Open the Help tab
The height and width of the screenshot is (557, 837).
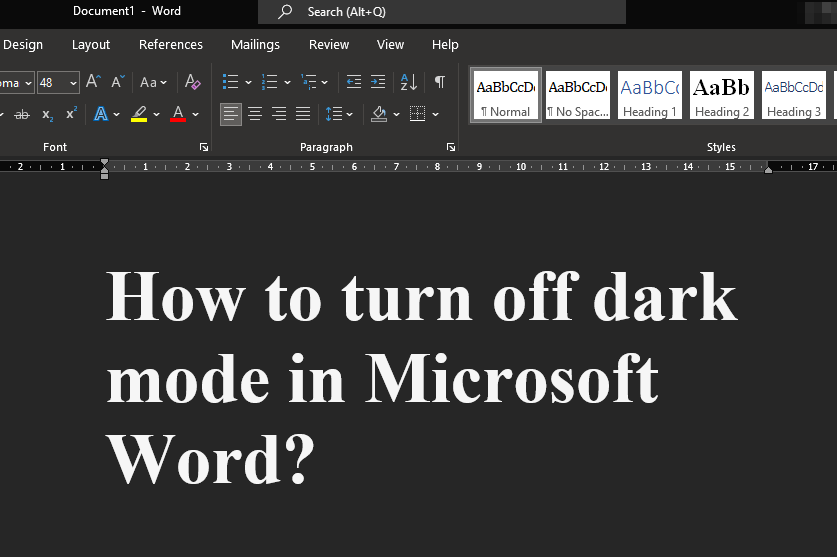[x=445, y=45]
